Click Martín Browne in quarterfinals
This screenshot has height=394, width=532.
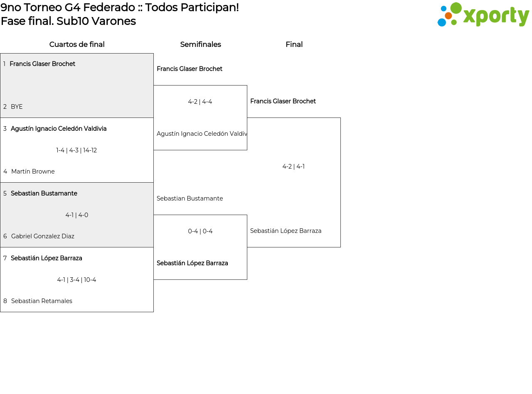(x=33, y=171)
